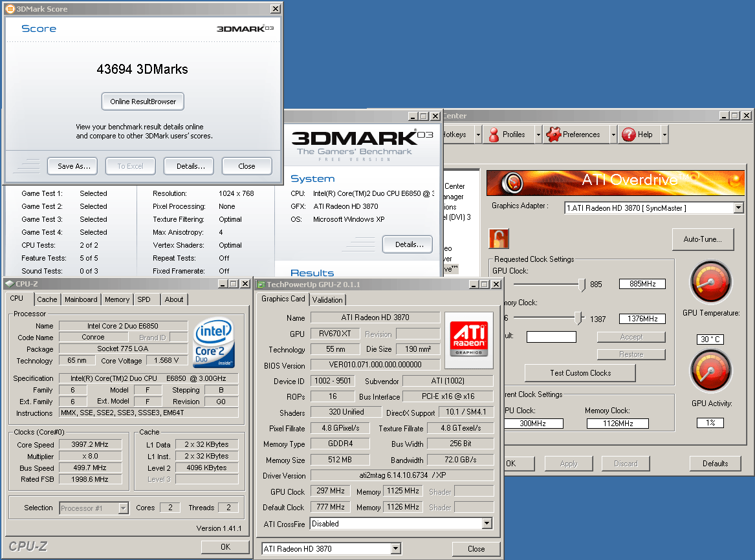
Task: Click the Intel Core 2 Duo logo
Action: click(213, 343)
